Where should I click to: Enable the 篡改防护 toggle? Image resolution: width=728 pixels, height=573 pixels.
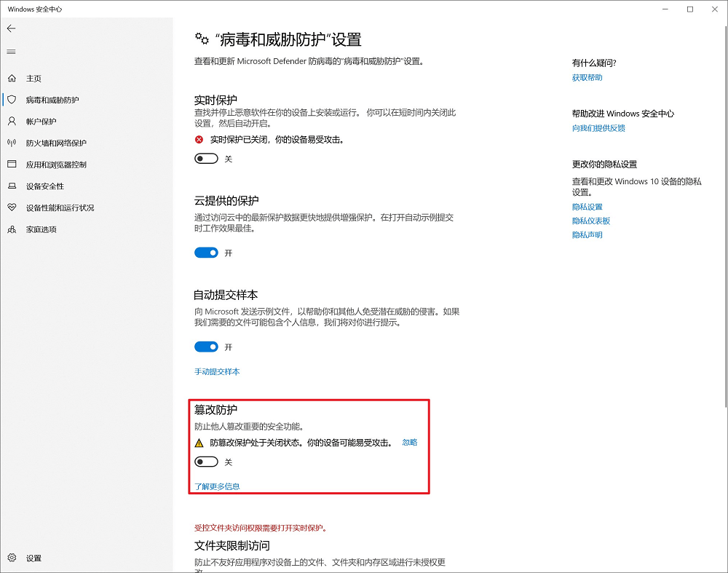click(205, 461)
